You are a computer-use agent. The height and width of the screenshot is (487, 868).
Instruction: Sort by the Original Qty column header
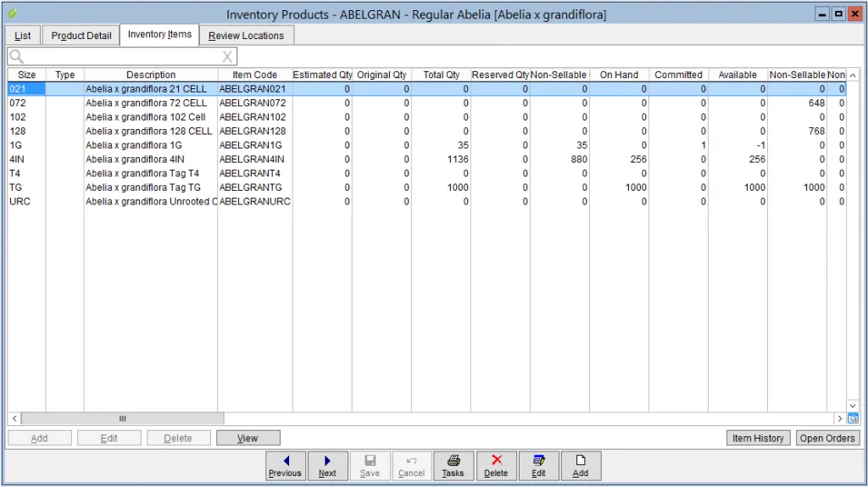click(381, 75)
